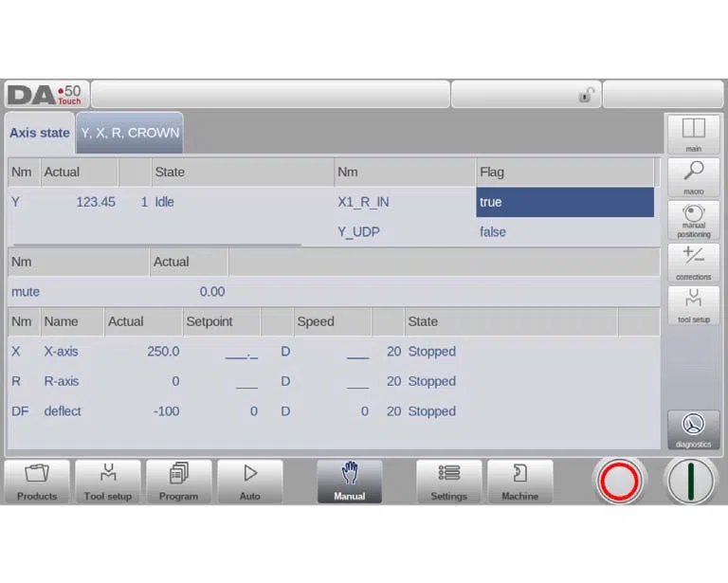728x583 pixels.
Task: Click the mute row label
Action: pos(26,292)
